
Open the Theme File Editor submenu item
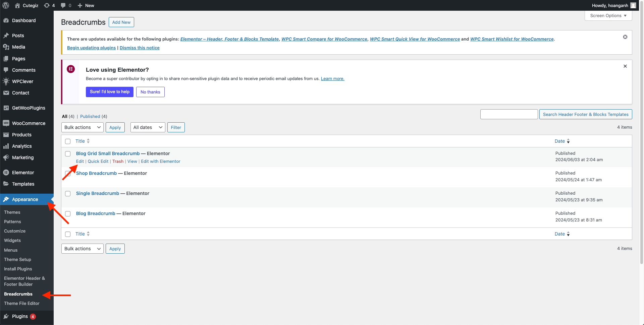(x=22, y=303)
